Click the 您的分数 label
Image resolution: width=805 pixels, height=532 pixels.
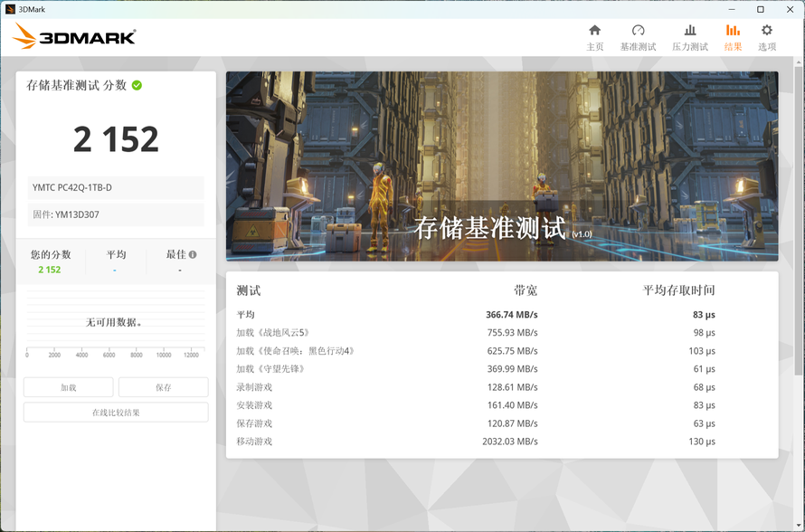51,255
